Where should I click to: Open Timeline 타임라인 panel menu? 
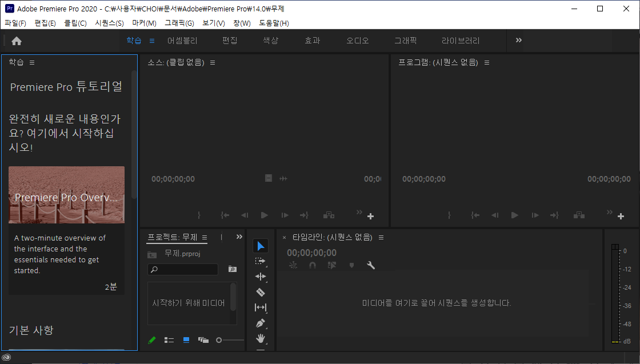click(381, 238)
